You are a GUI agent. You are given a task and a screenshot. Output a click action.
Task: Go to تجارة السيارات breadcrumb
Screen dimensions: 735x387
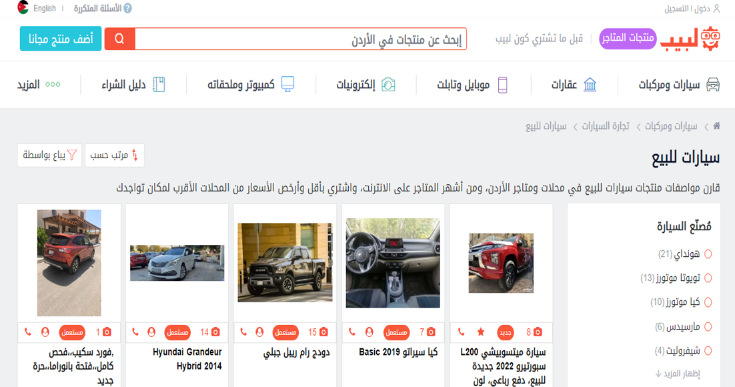coord(606,126)
